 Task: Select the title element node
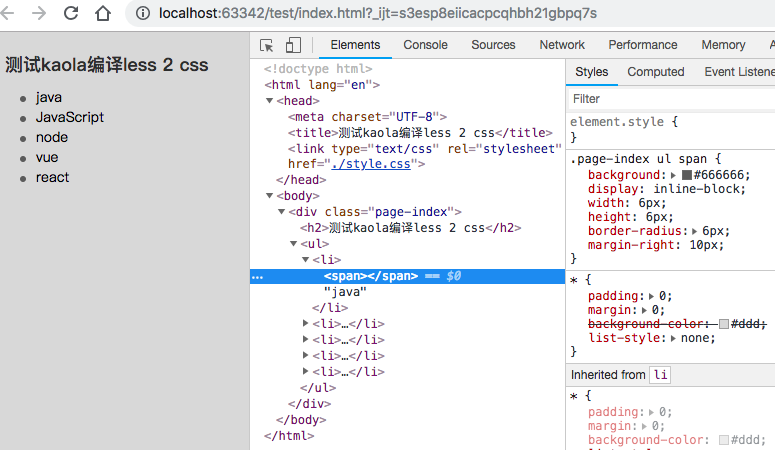[x=420, y=133]
